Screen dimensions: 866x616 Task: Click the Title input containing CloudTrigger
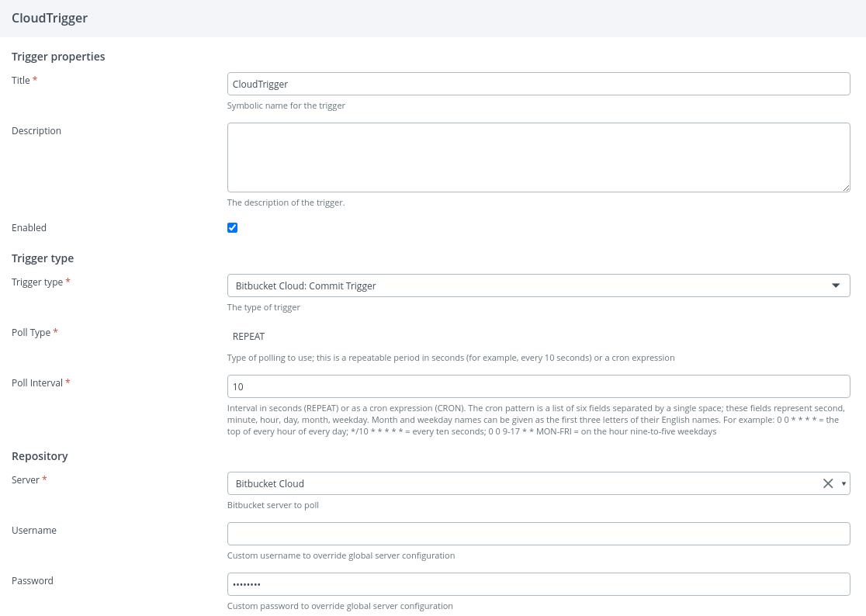point(538,84)
